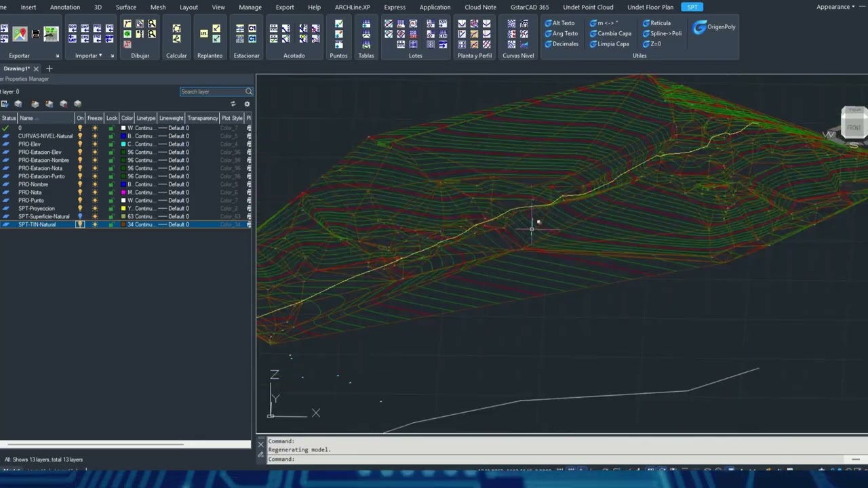This screenshot has width=868, height=488.
Task: Switch to the Surface ribbon tab
Action: click(x=126, y=7)
